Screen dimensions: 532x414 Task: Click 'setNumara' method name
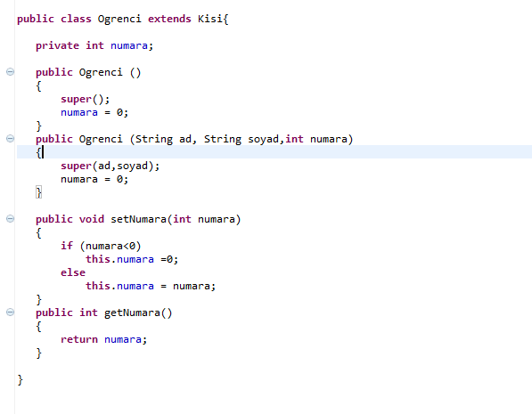[138, 219]
